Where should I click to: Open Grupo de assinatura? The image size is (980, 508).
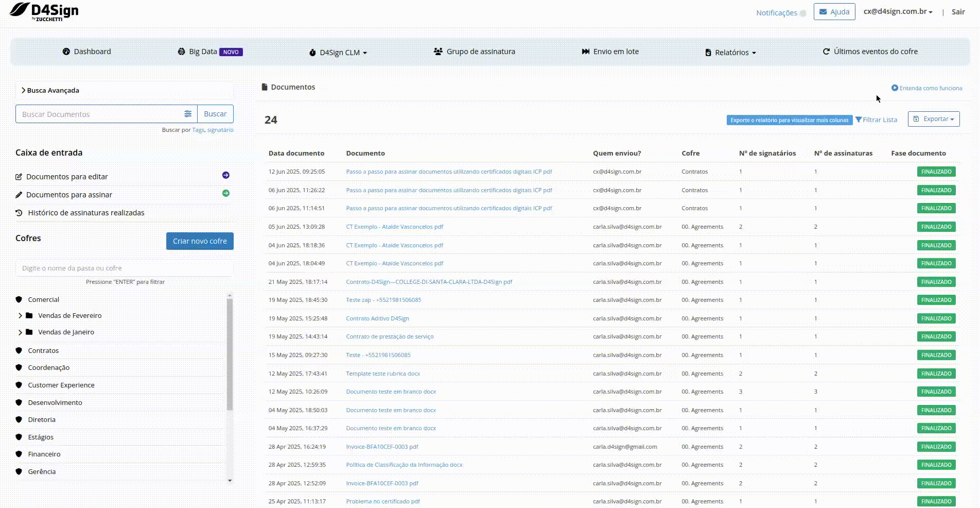pyautogui.click(x=475, y=52)
